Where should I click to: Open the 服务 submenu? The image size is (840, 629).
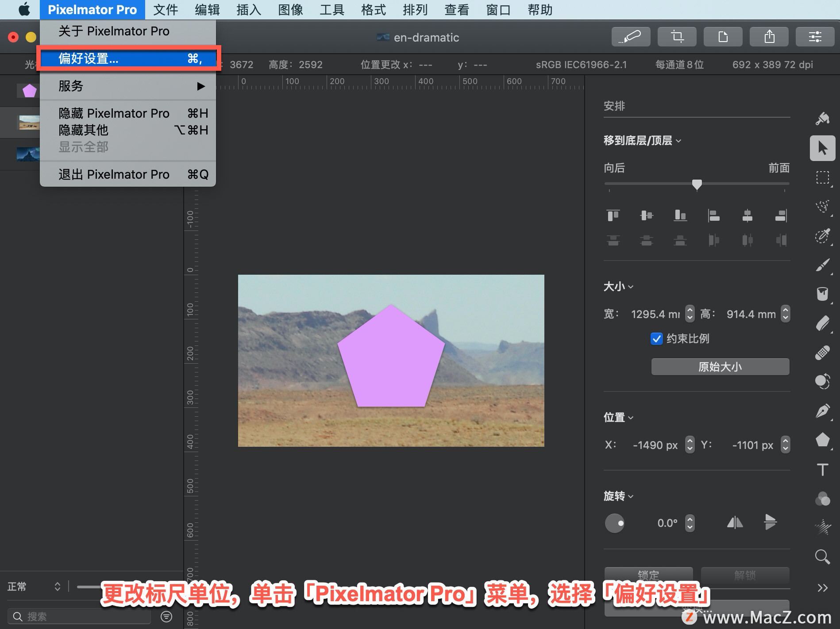point(128,86)
